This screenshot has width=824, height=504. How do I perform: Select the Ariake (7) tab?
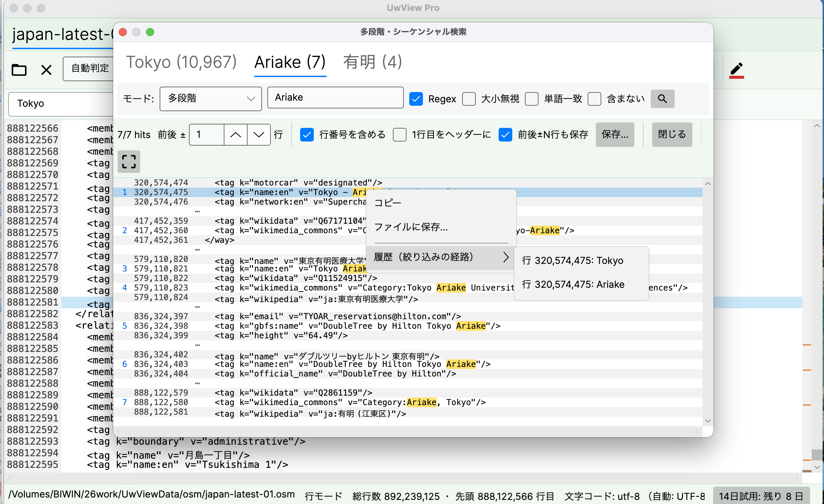(290, 62)
